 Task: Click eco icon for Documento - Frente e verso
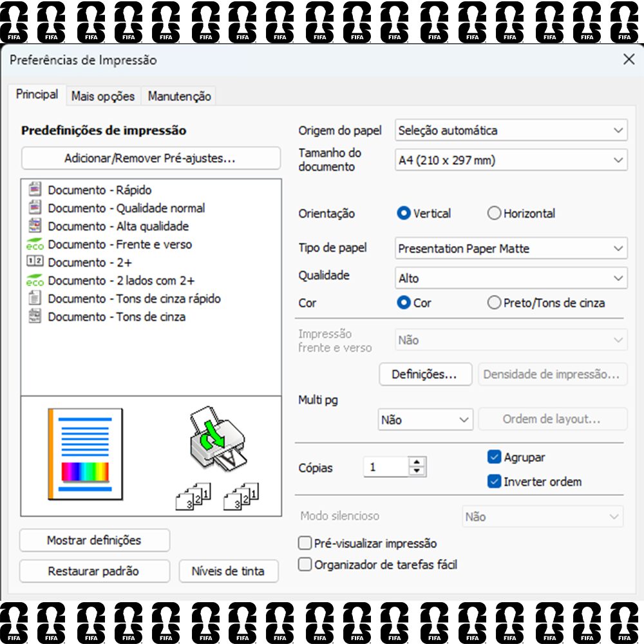pyautogui.click(x=35, y=244)
